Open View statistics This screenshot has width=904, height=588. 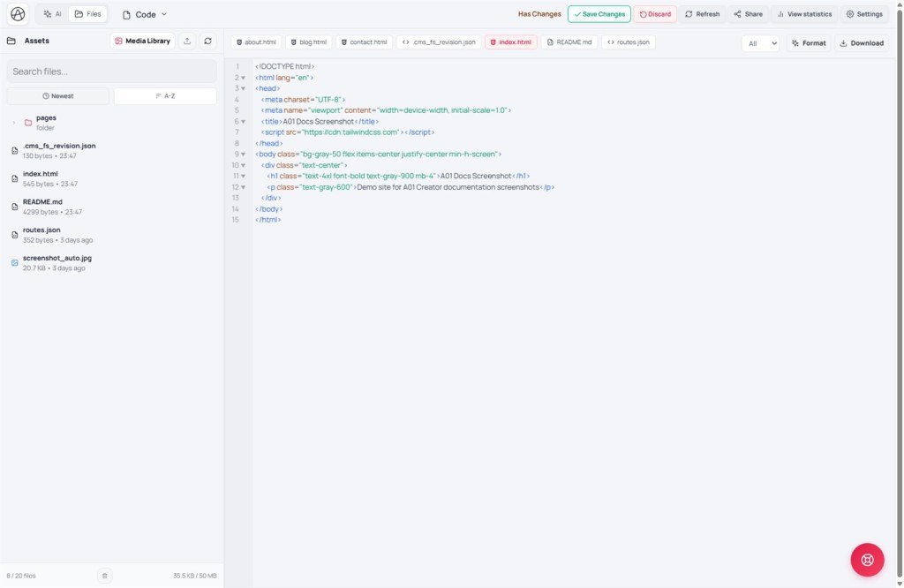pyautogui.click(x=805, y=14)
